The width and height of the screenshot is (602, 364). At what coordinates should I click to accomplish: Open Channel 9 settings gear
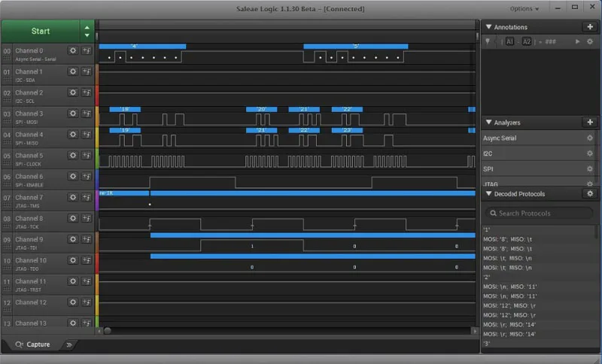(x=72, y=239)
